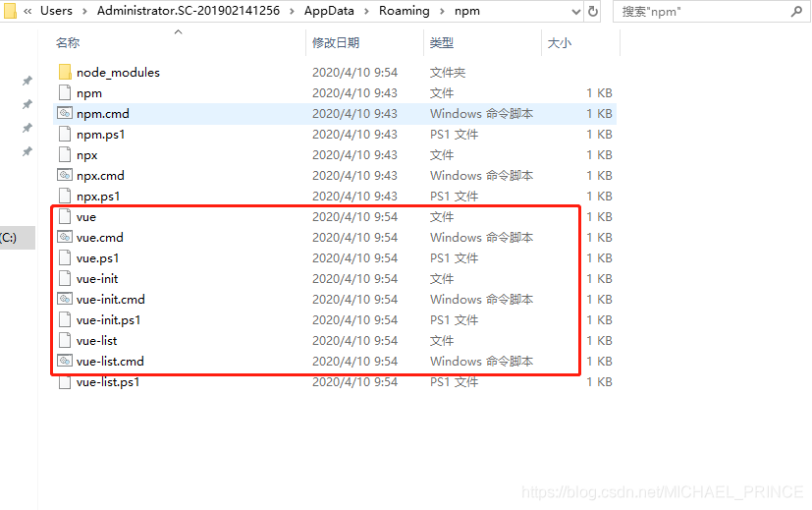Screen dimensions: 812x510
Task: Click the file name vue-list.ps1
Action: 108,382
